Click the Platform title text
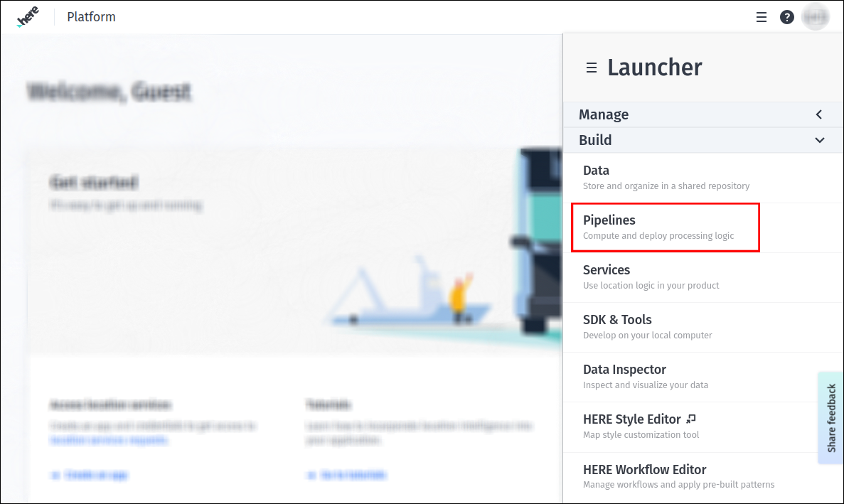Screen dimensions: 844x504 [92, 17]
